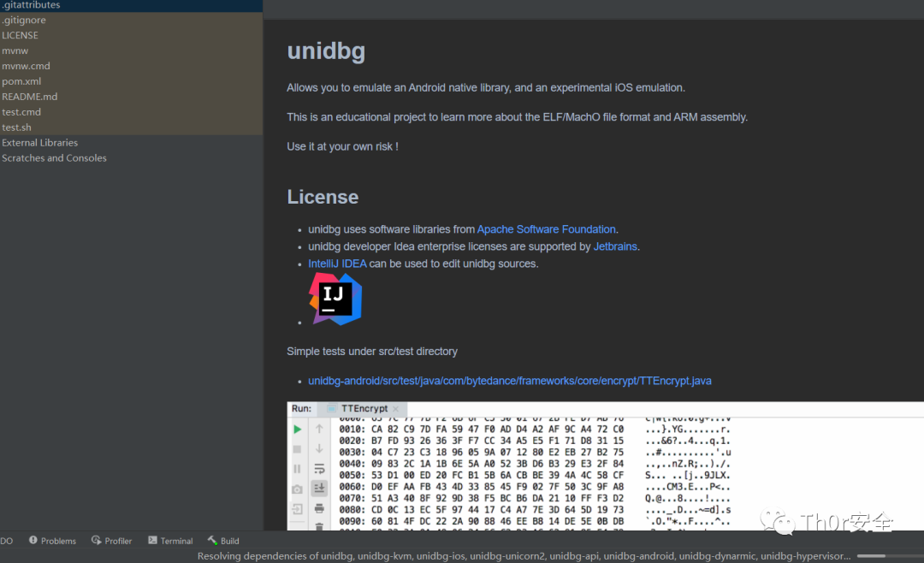This screenshot has width=924, height=563.
Task: Open Apache Software Foundation link
Action: pos(546,229)
